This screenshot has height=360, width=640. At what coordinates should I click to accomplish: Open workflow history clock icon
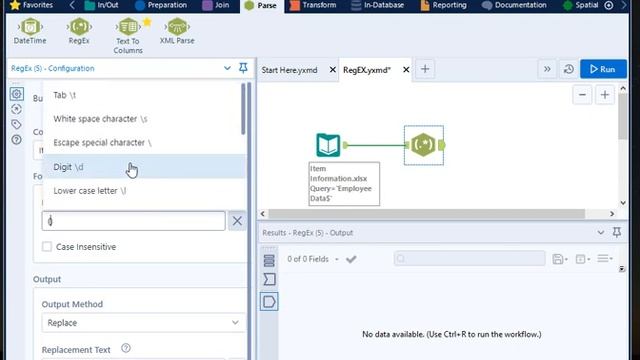tap(569, 69)
